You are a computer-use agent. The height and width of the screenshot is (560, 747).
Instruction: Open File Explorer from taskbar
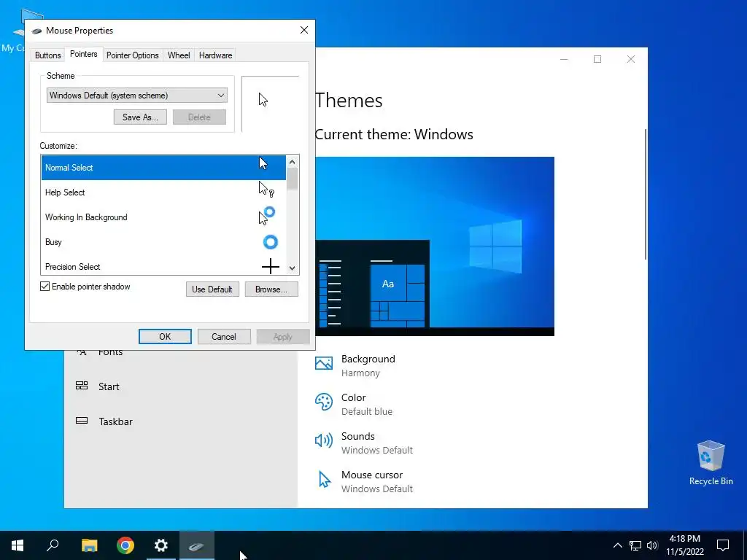coord(89,545)
